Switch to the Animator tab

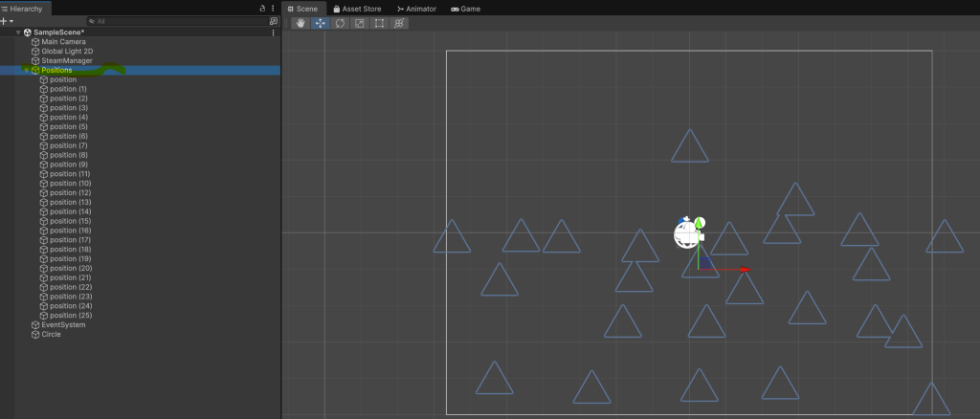416,9
